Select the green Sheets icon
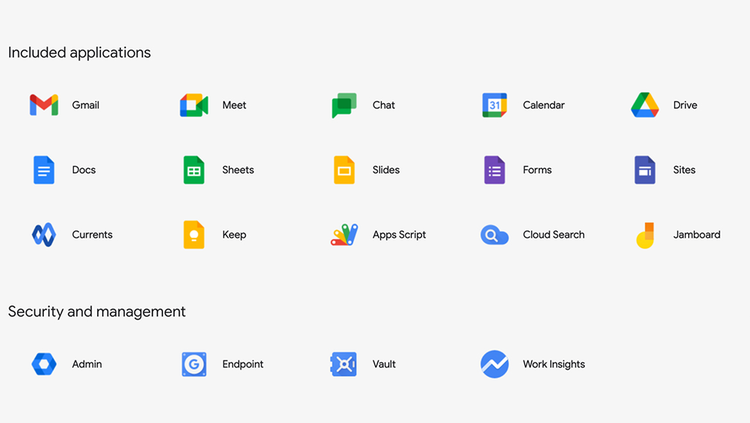Viewport: 750px width, 423px height. point(194,170)
